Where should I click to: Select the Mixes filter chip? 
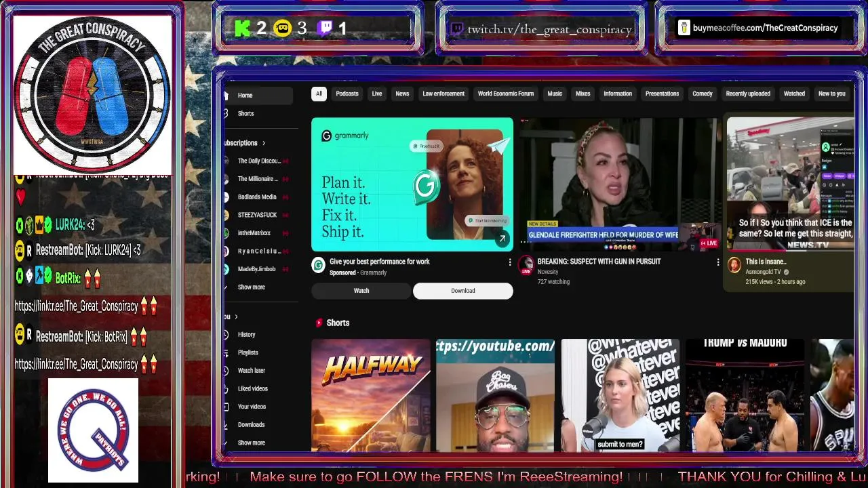click(x=583, y=94)
